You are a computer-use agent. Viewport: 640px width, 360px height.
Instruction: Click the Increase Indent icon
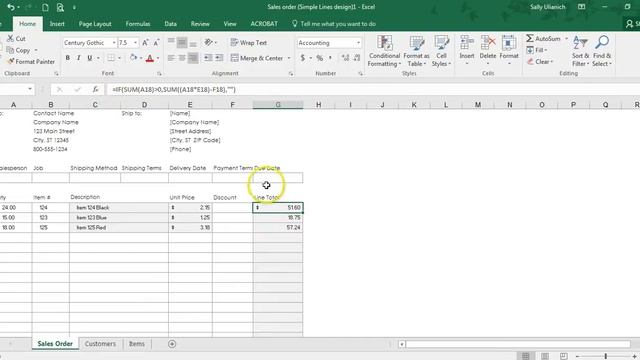(x=219, y=58)
